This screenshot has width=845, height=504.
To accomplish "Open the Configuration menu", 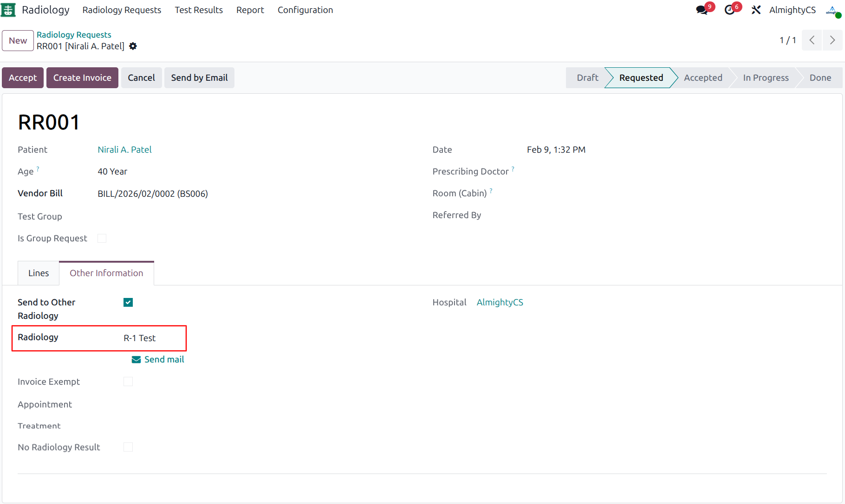I will coord(305,10).
